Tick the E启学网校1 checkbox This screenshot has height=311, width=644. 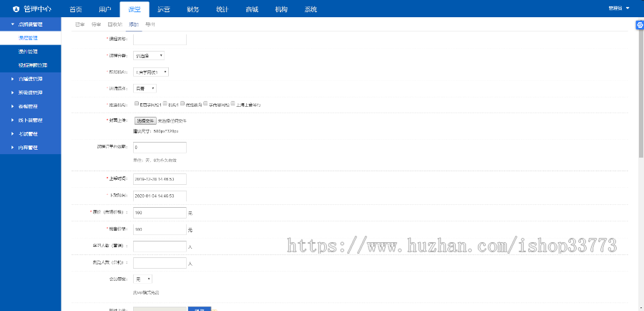point(137,104)
